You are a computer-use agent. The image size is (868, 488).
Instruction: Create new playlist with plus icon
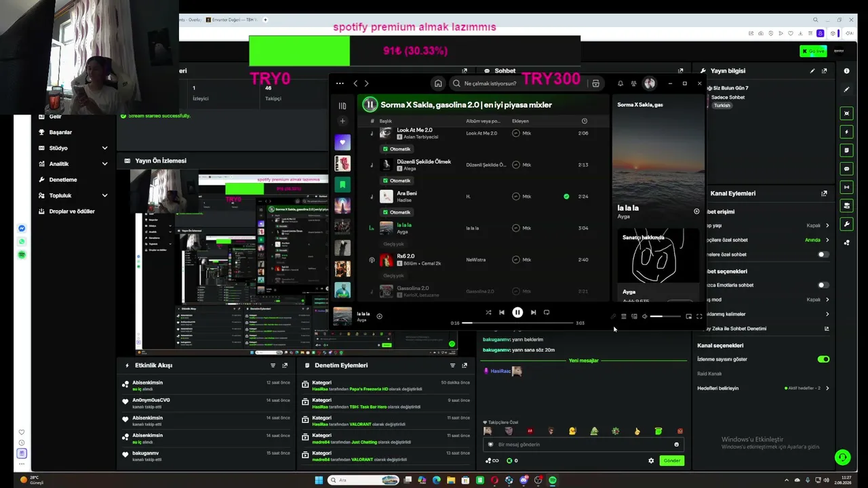click(342, 121)
